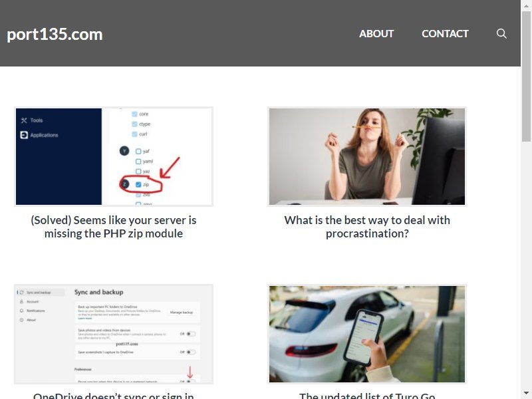Open the Turo Go list article title
This screenshot has width=532, height=399.
point(367,396)
